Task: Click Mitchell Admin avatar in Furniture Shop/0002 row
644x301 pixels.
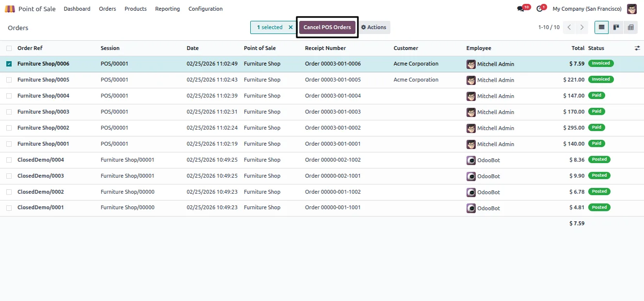Action: [x=471, y=128]
